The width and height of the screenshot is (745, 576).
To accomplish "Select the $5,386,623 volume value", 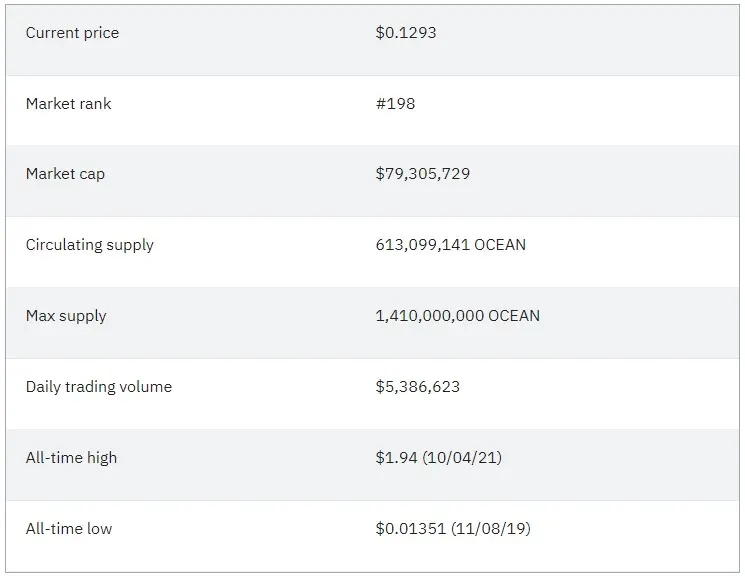I will (418, 387).
